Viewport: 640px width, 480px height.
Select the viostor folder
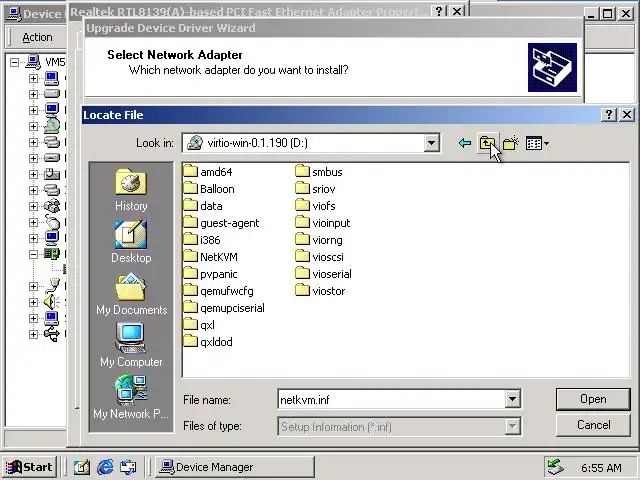320,291
